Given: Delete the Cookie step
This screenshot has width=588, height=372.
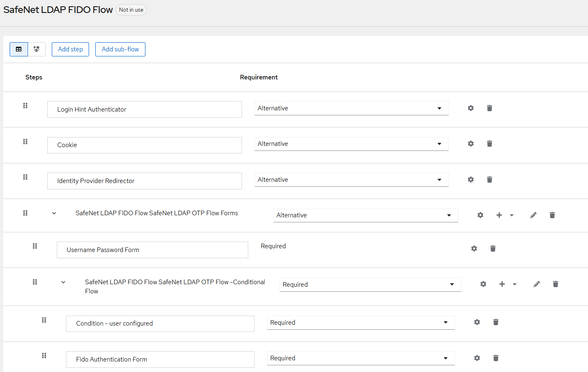Looking at the screenshot, I should tap(489, 144).
